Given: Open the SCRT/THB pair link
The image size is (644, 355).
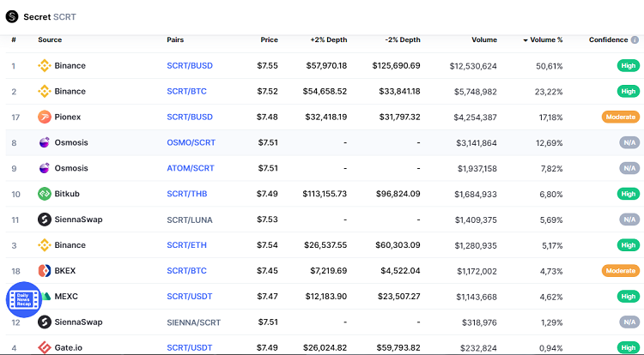Looking at the screenshot, I should point(186,194).
